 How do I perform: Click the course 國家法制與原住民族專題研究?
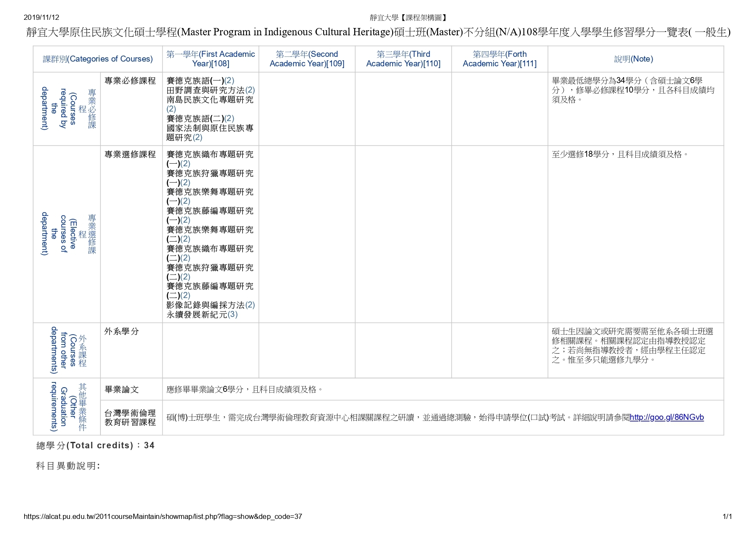(x=210, y=133)
